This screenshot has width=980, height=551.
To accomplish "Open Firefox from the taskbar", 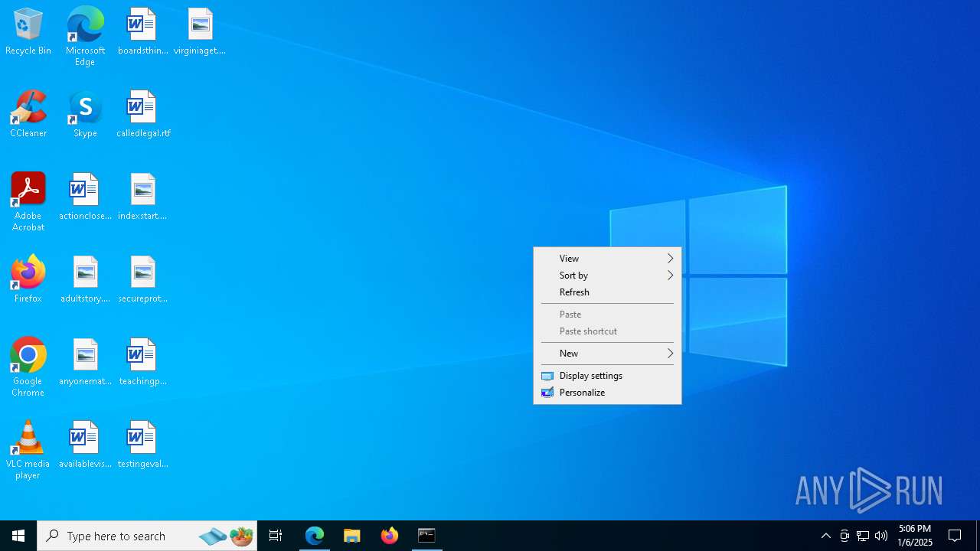I will [390, 536].
